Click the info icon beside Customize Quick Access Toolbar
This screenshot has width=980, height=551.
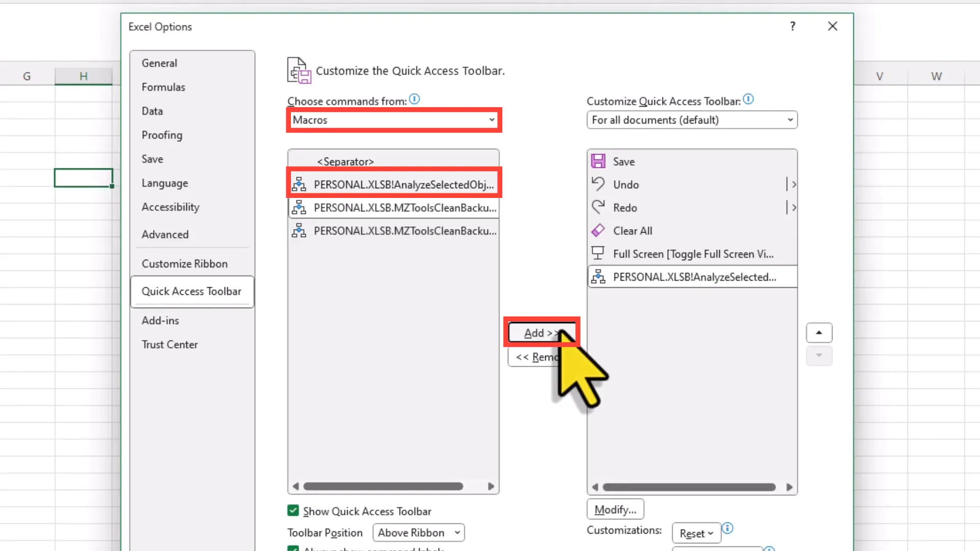pyautogui.click(x=748, y=99)
